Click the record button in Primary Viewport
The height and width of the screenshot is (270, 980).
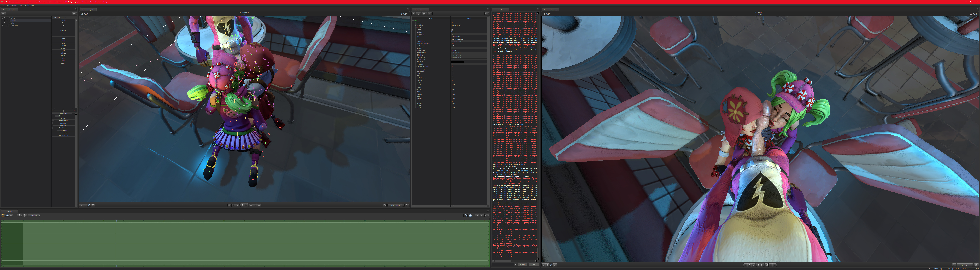click(x=242, y=205)
